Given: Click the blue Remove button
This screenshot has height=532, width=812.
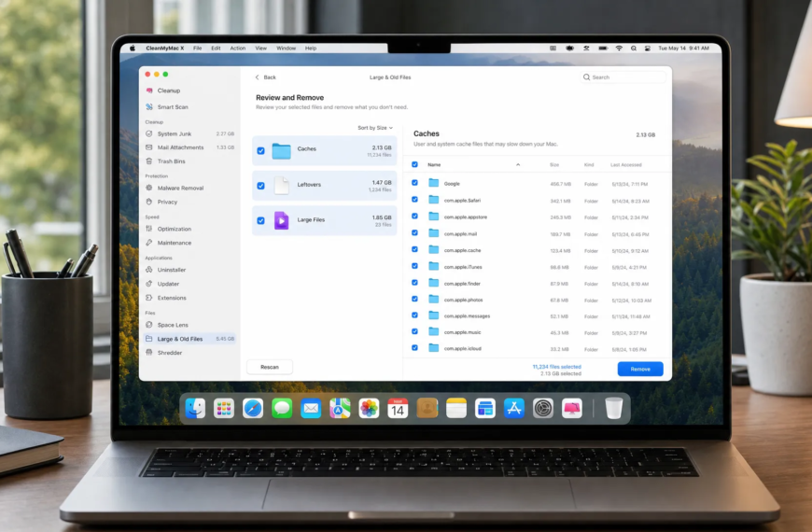Looking at the screenshot, I should tap(640, 369).
